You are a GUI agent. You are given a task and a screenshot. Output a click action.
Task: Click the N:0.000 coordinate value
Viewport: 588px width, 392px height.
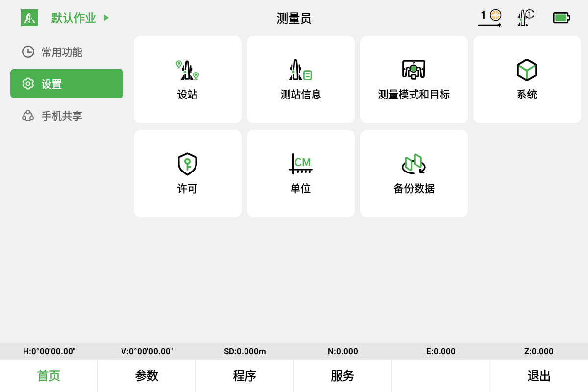(343, 351)
